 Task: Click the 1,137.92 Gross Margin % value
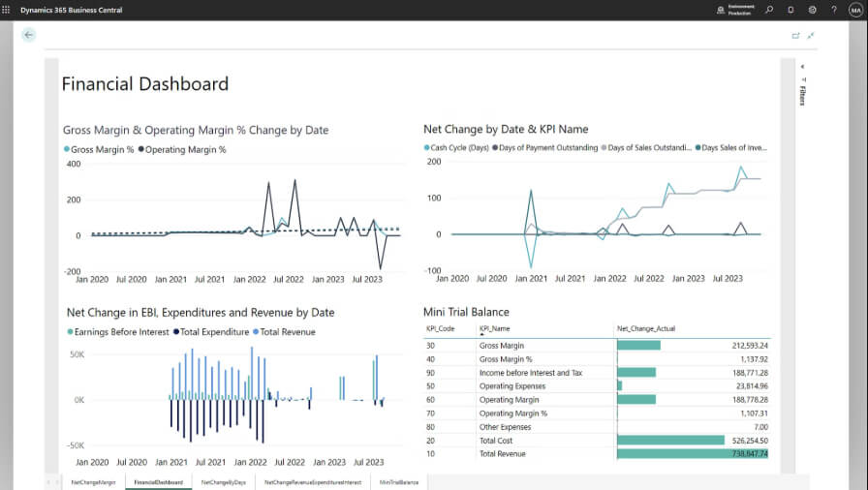[754, 359]
